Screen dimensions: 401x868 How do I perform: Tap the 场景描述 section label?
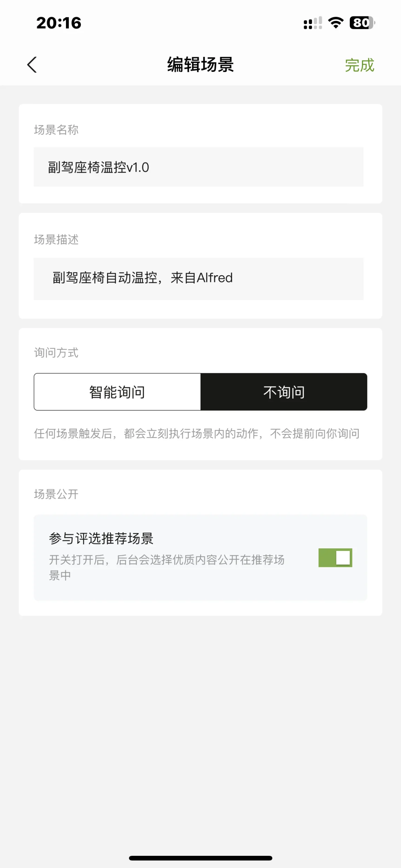56,240
